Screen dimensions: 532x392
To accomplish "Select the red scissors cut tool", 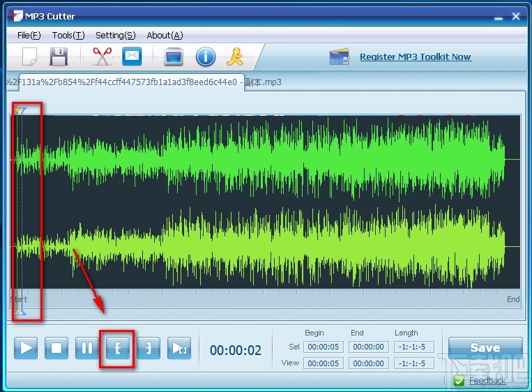I will [102, 56].
